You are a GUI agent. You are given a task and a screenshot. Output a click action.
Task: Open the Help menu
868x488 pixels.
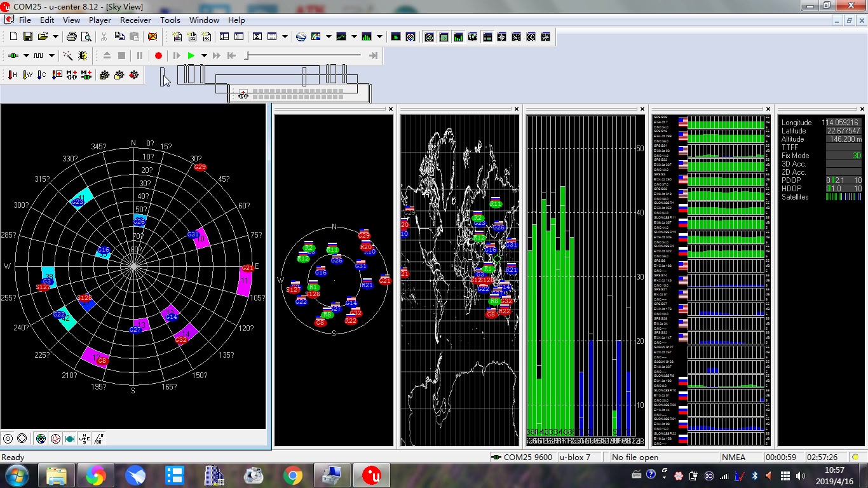(x=236, y=20)
